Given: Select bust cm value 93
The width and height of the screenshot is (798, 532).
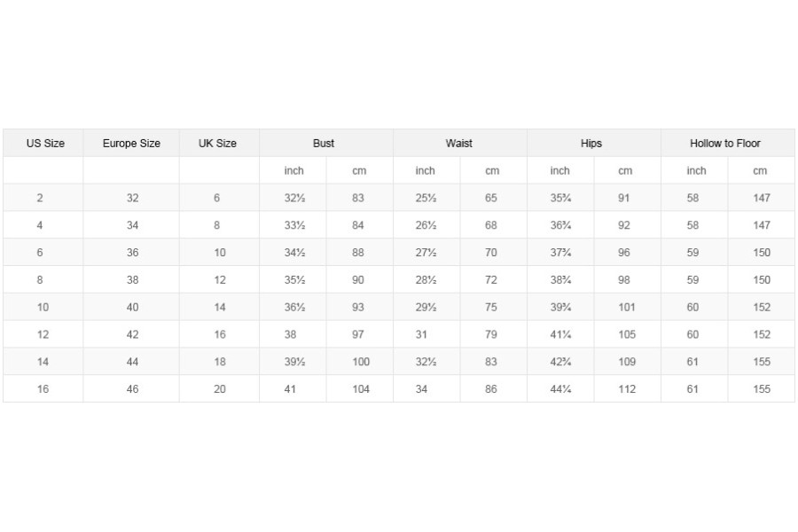Looking at the screenshot, I should coord(358,307).
